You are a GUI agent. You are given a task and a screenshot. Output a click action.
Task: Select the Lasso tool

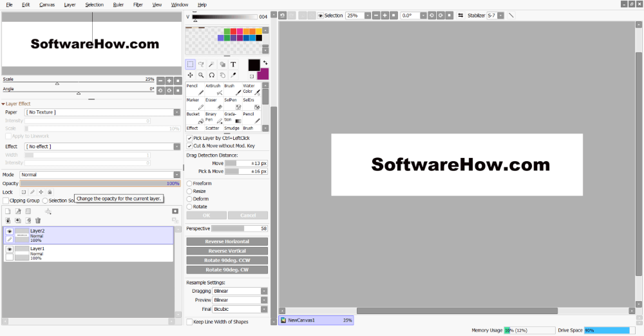pos(201,64)
